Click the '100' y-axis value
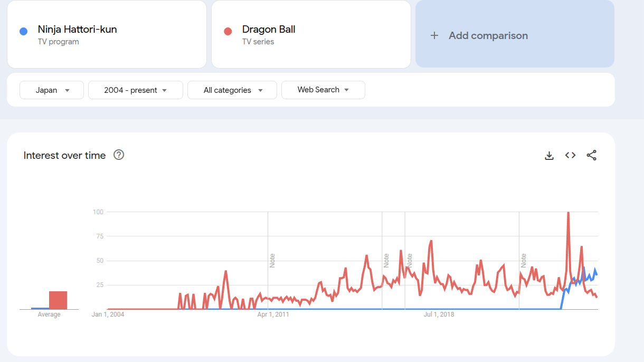Image resolution: width=644 pixels, height=362 pixels. pos(98,212)
